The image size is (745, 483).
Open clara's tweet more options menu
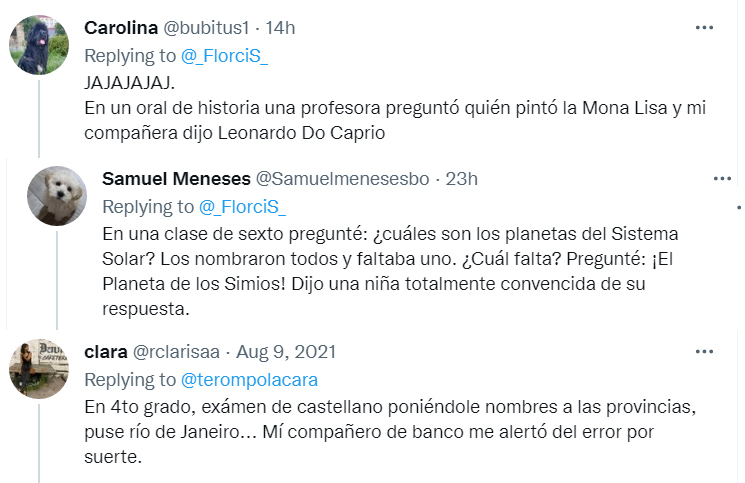pos(705,351)
